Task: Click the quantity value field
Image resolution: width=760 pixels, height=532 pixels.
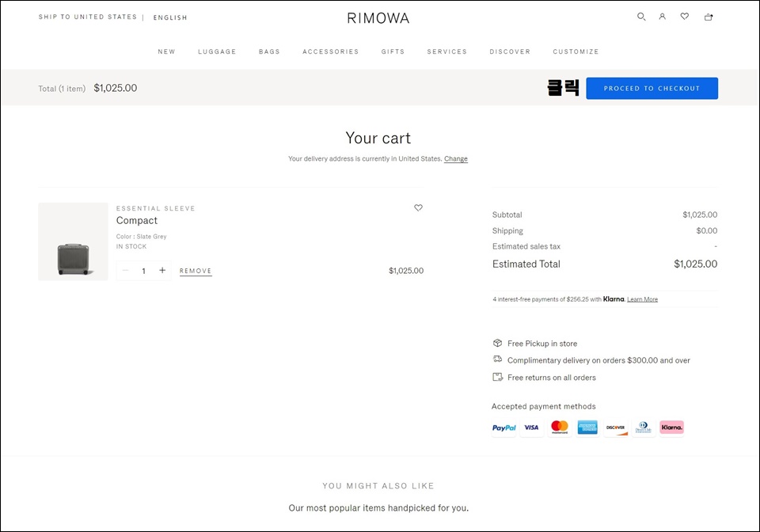Action: (143, 271)
